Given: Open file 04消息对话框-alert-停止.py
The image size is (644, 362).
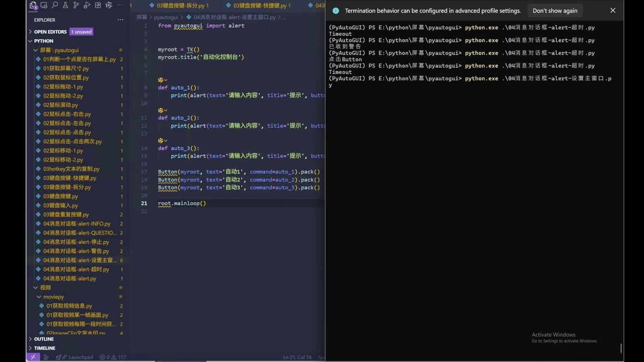Looking at the screenshot, I should point(76,242).
